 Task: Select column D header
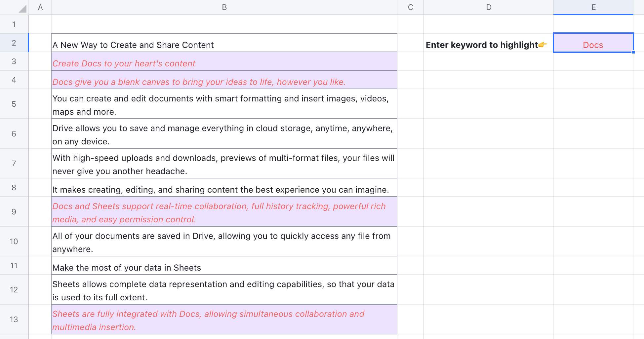click(489, 7)
